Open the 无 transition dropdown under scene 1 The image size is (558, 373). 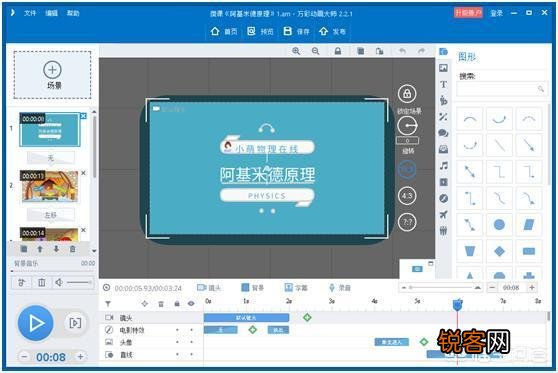pos(51,157)
